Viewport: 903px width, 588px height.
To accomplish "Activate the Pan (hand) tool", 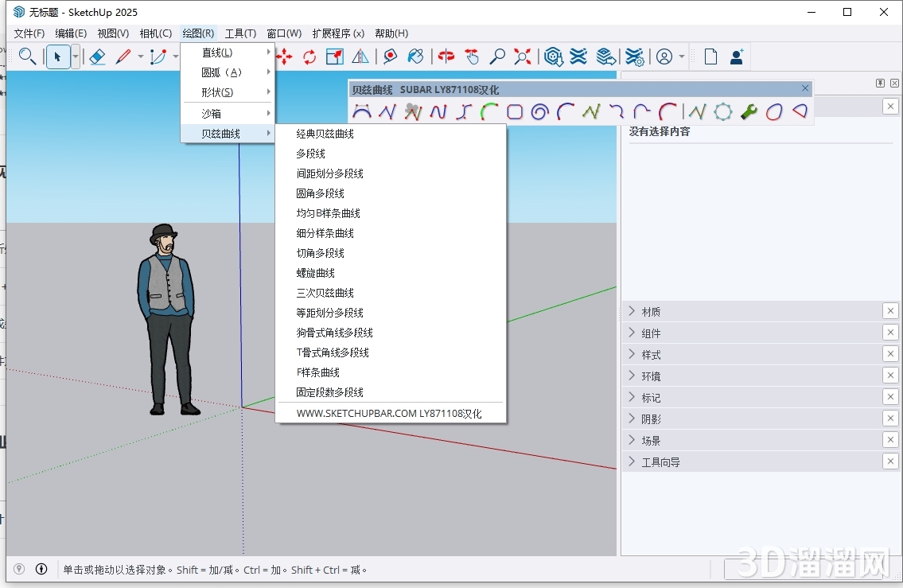I will (473, 56).
